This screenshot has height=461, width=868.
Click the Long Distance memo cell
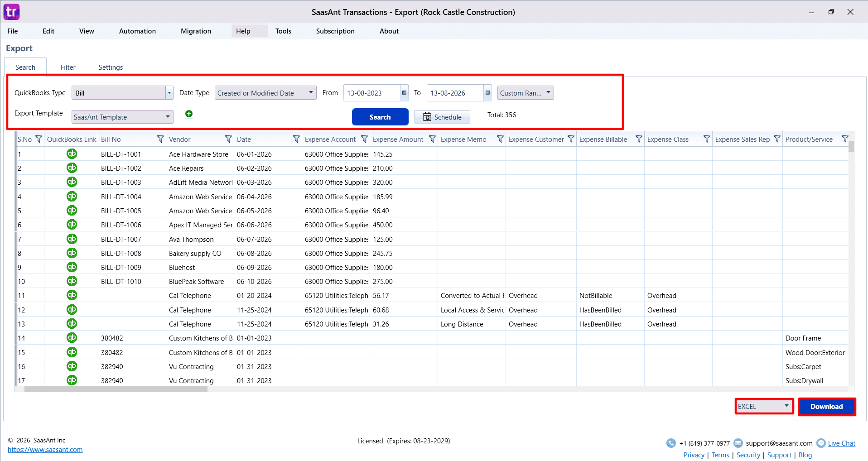click(472, 324)
